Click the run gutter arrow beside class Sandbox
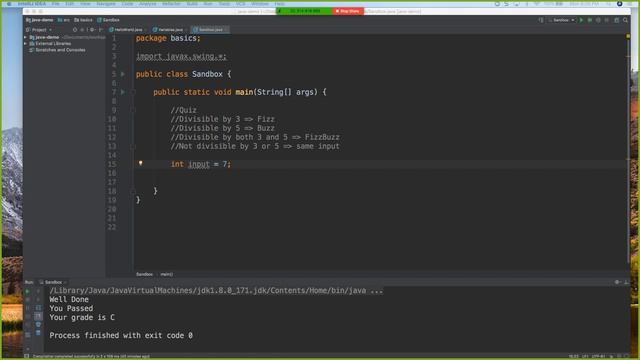 pyautogui.click(x=123, y=74)
